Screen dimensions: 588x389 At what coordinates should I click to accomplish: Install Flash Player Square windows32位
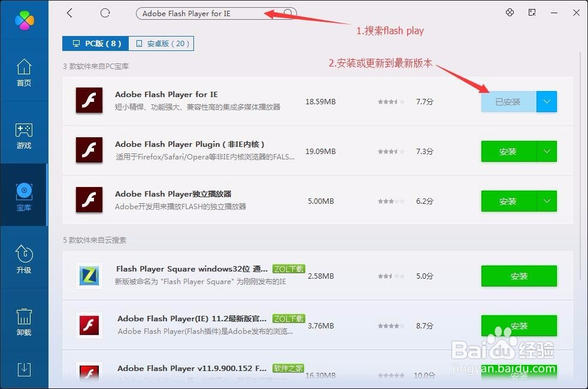tap(519, 276)
